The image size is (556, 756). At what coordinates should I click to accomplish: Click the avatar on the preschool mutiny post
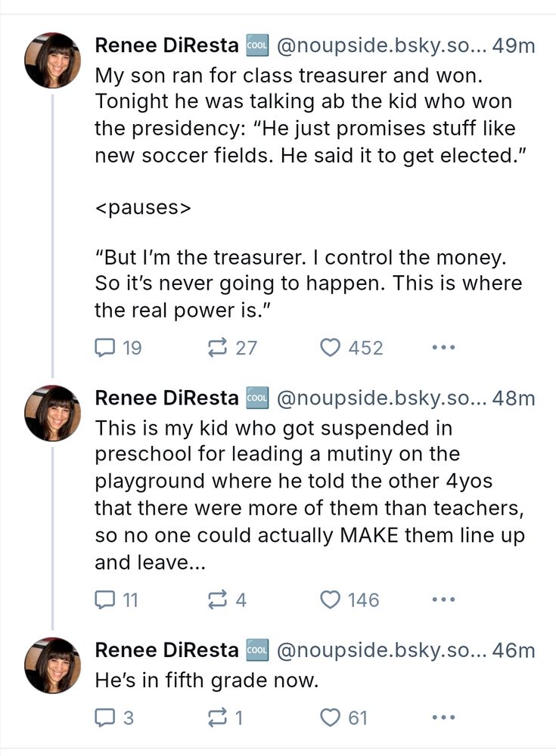52,410
